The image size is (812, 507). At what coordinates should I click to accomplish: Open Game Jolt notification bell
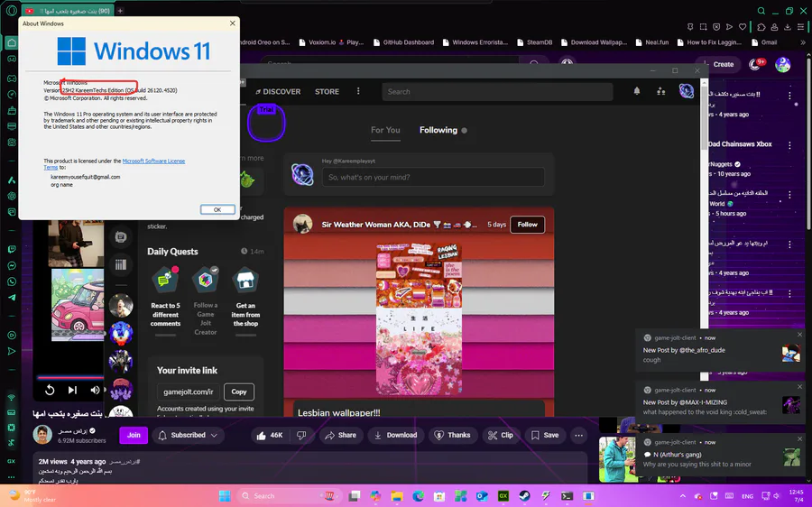636,91
